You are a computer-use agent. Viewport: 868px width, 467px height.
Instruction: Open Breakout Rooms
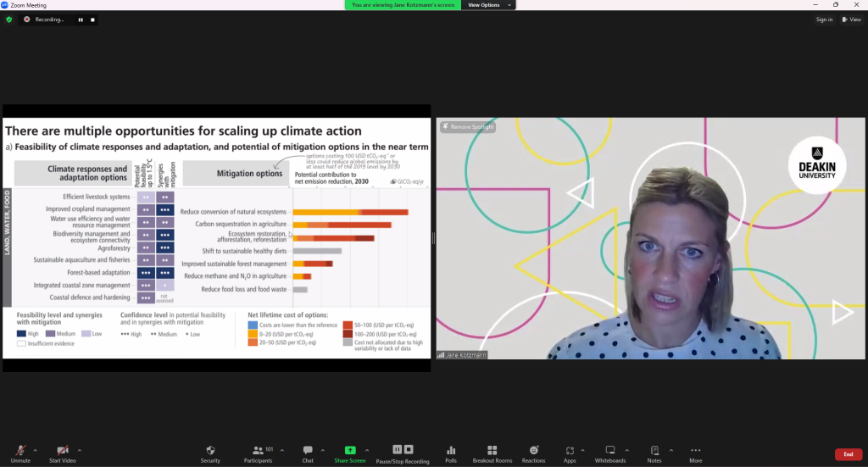(492, 453)
